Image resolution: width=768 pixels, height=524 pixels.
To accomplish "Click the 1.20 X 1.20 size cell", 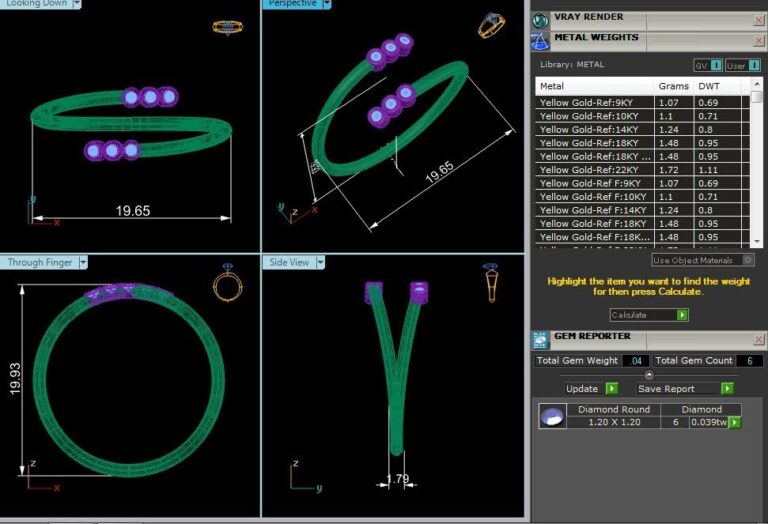I will pyautogui.click(x=614, y=422).
